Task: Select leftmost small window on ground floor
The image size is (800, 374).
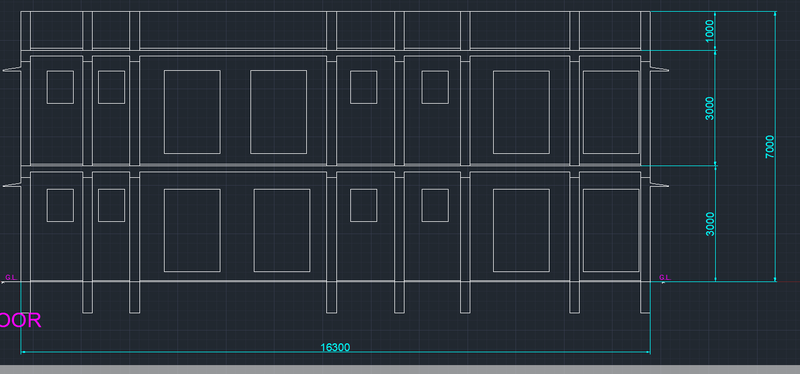Action: coord(60,205)
